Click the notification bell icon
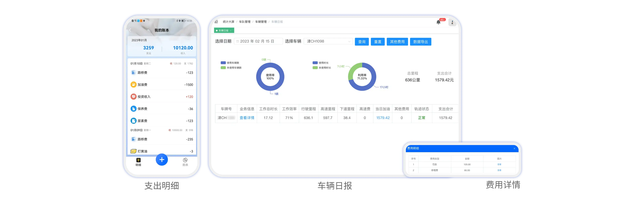Image resolution: width=644 pixels, height=208 pixels. coord(438,22)
